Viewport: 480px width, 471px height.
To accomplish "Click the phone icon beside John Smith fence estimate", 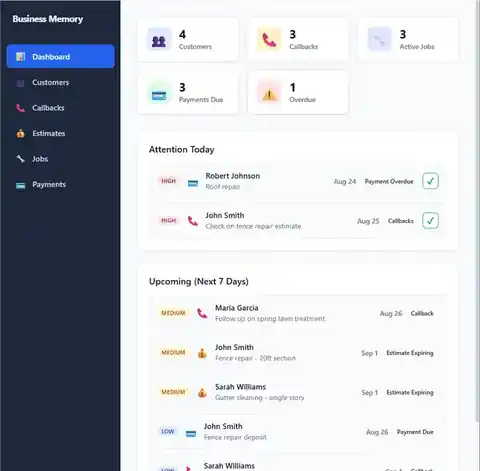I will click(193, 221).
